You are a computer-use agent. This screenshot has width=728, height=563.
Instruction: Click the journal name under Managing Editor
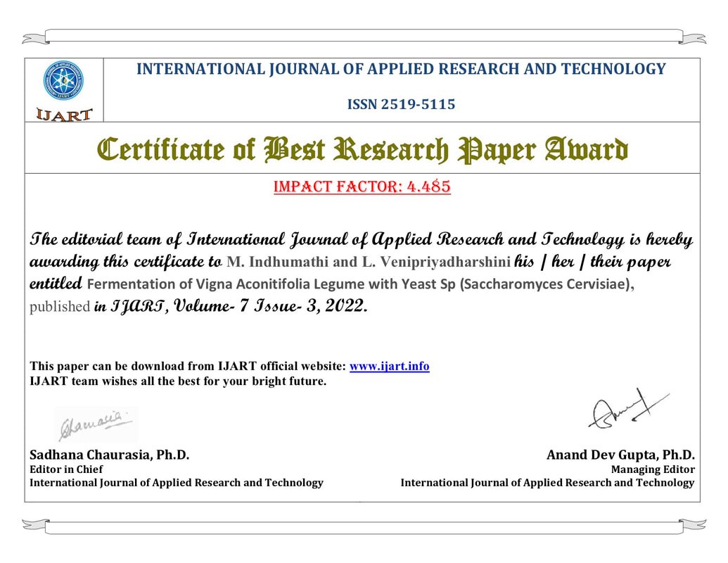point(547,483)
